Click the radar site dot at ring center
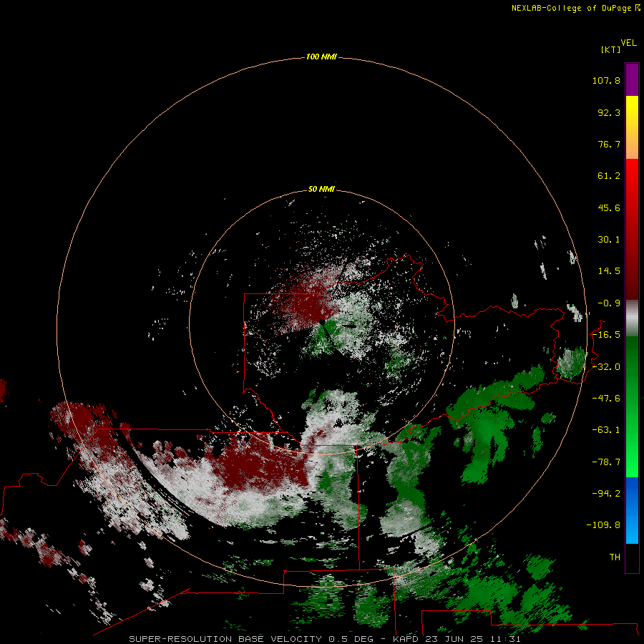 coord(323,322)
